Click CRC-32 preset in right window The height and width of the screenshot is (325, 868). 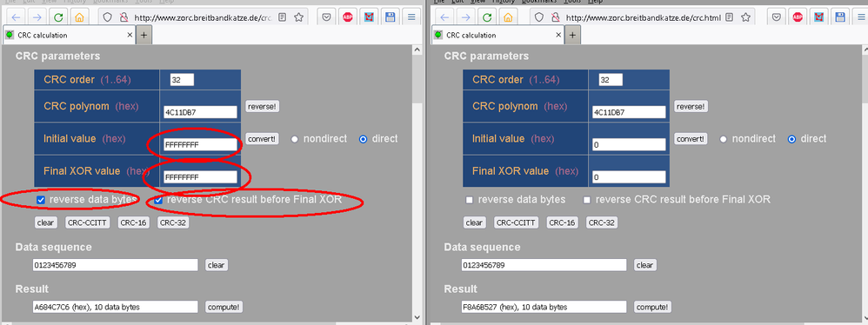tap(602, 222)
